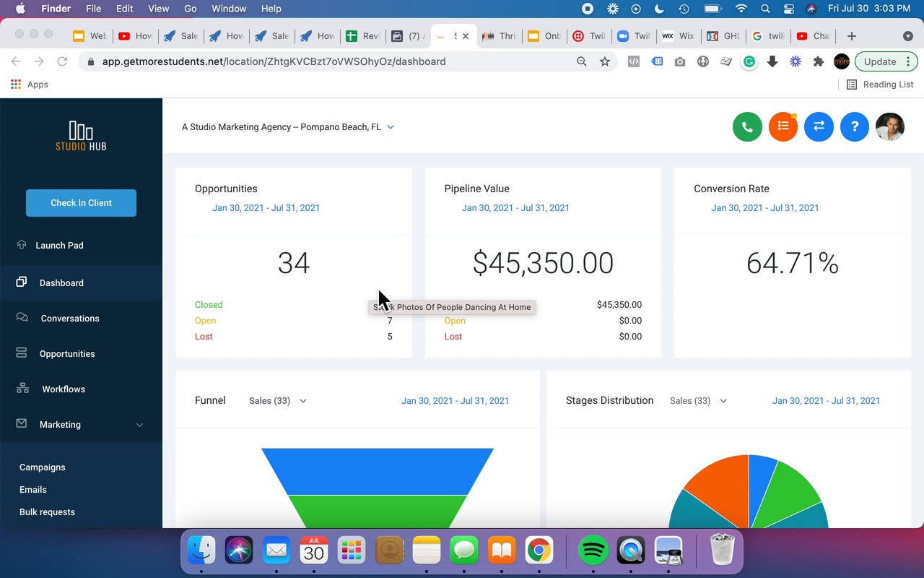Image resolution: width=924 pixels, height=578 pixels.
Task: Open the Help menu
Action: 271,9
